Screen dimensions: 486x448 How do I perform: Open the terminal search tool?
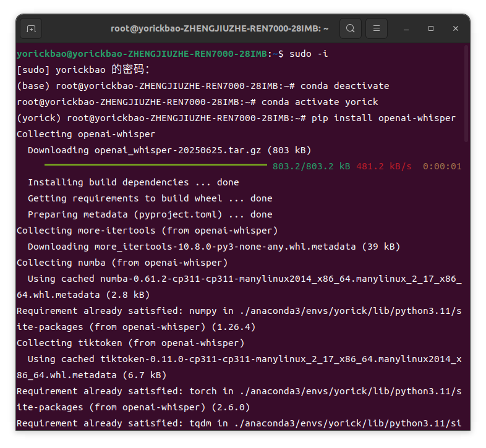tap(350, 28)
